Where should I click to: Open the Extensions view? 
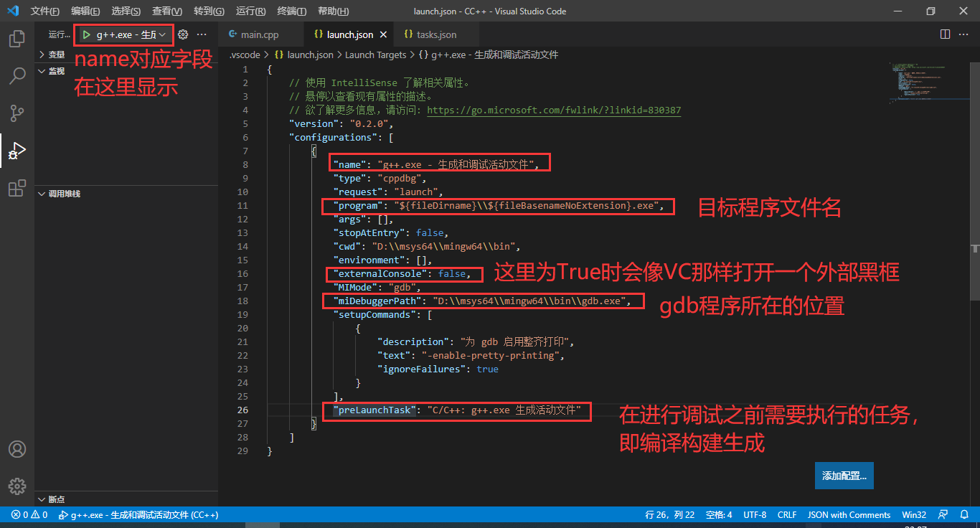point(17,188)
